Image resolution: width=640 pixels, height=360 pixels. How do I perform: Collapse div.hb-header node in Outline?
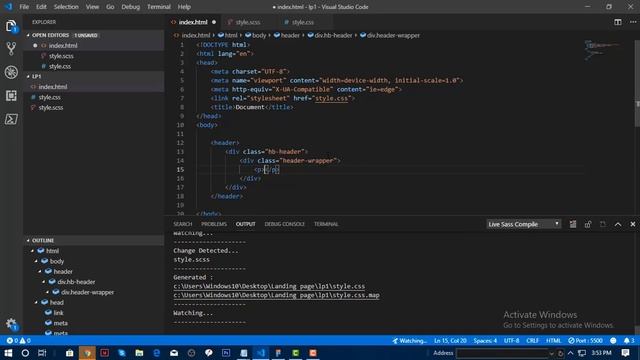pyautogui.click(x=44, y=282)
